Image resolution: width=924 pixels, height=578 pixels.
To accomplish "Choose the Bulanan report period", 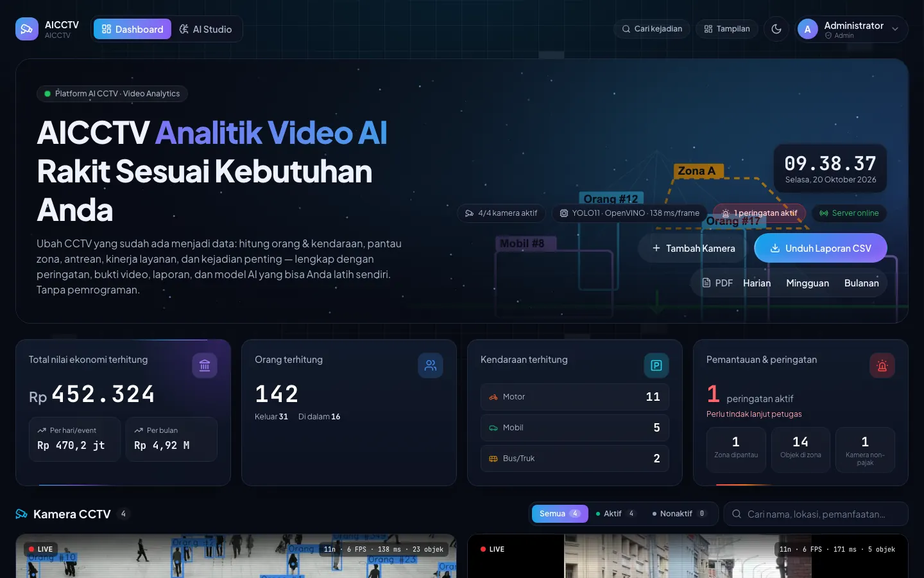I will tap(862, 283).
